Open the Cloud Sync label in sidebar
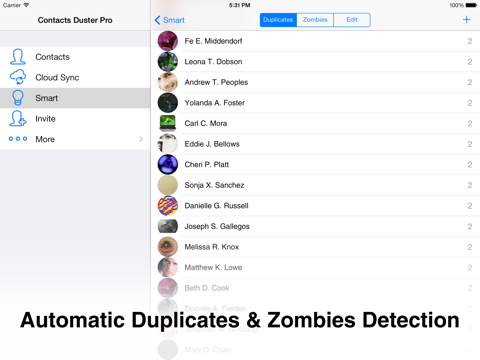Viewport: 480px width, 360px height. pos(57,78)
